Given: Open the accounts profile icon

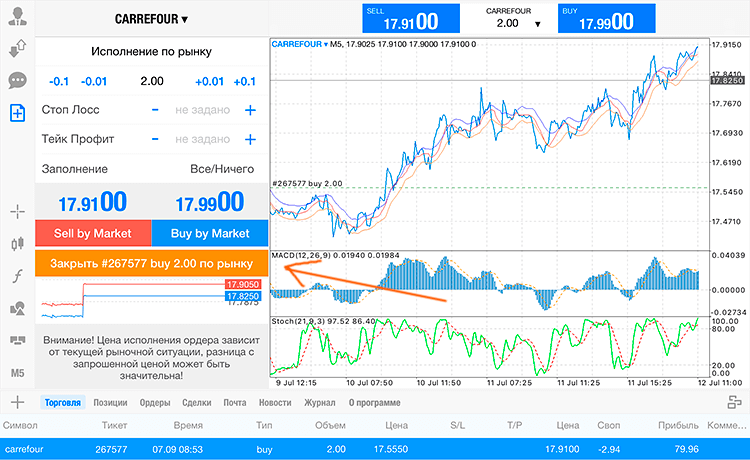Looking at the screenshot, I should click(18, 17).
